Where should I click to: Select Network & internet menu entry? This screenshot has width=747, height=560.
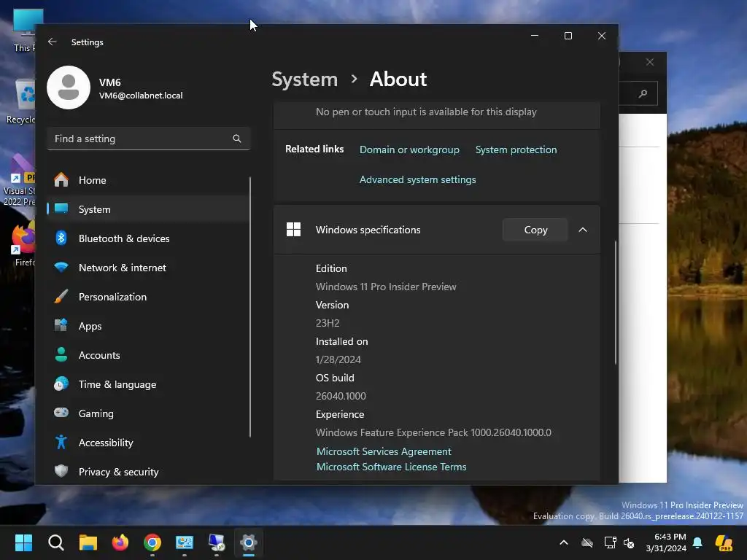pyautogui.click(x=148, y=267)
